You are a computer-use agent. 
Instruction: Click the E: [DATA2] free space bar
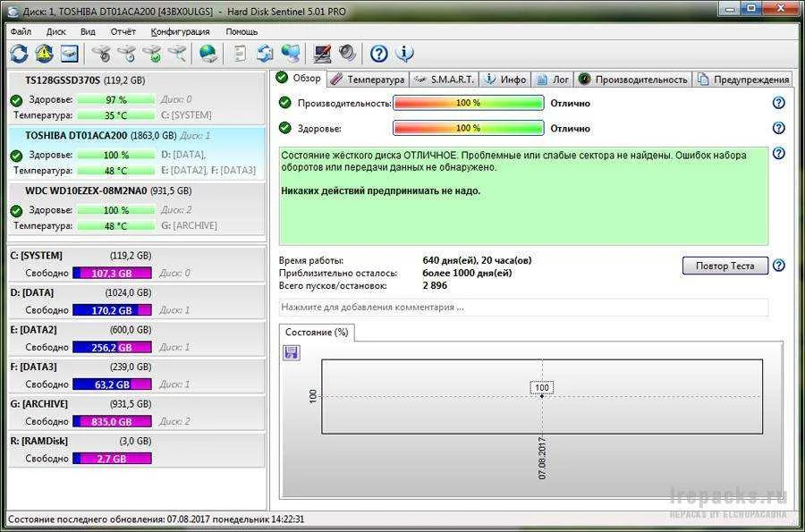pyautogui.click(x=112, y=347)
